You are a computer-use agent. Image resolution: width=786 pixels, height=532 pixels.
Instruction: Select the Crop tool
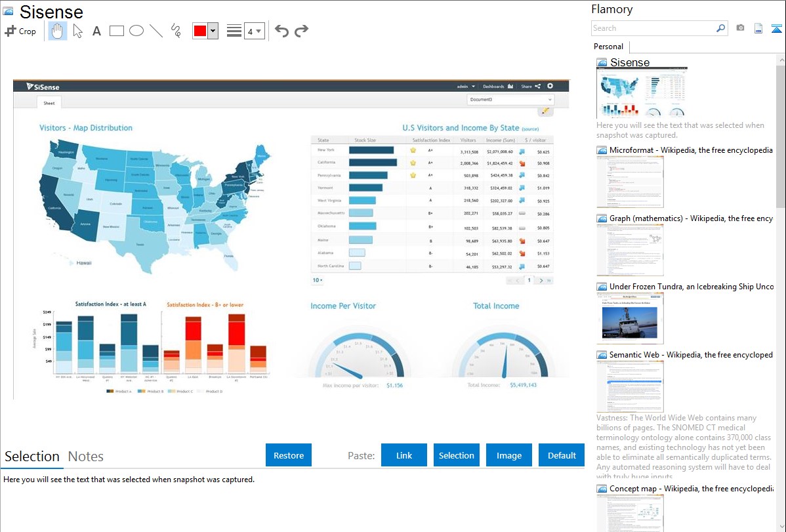coord(20,31)
